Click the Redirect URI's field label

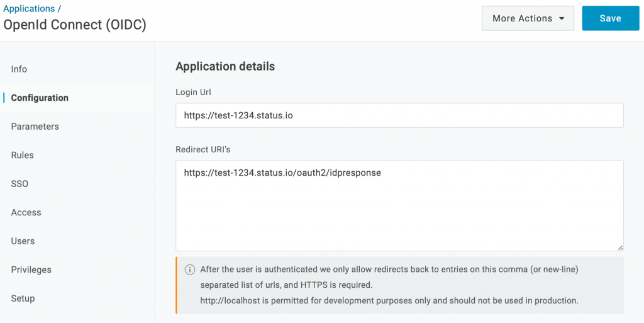[x=199, y=149]
